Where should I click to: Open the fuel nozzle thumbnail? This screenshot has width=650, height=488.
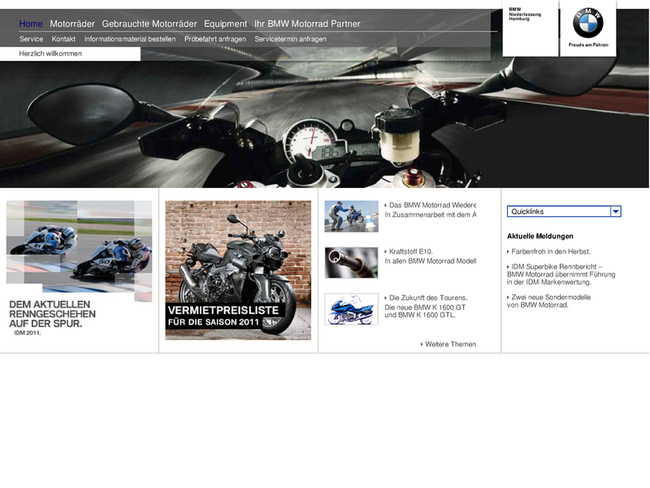pos(351,263)
